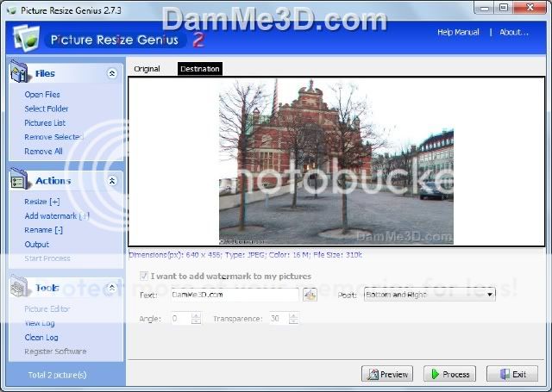Switch to the Destination tab
This screenshot has width=552, height=392.
click(x=199, y=69)
